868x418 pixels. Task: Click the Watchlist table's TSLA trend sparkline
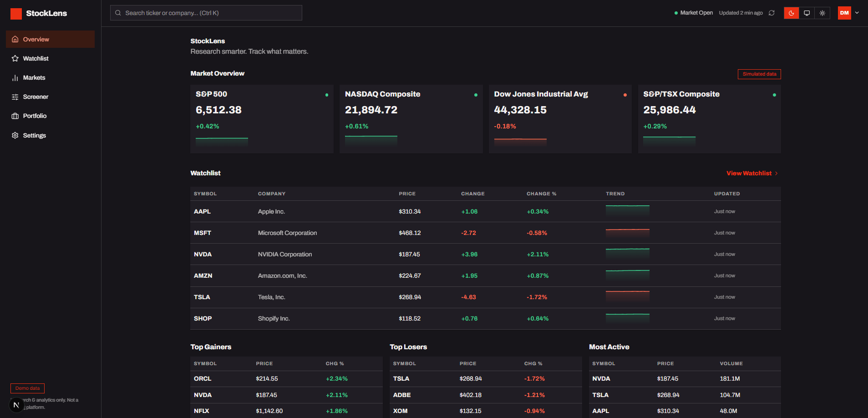[x=628, y=296]
